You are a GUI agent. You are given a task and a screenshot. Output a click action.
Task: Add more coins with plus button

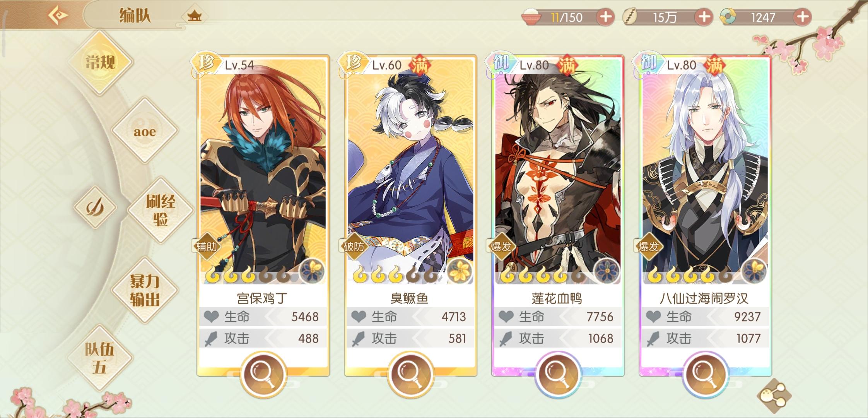704,17
